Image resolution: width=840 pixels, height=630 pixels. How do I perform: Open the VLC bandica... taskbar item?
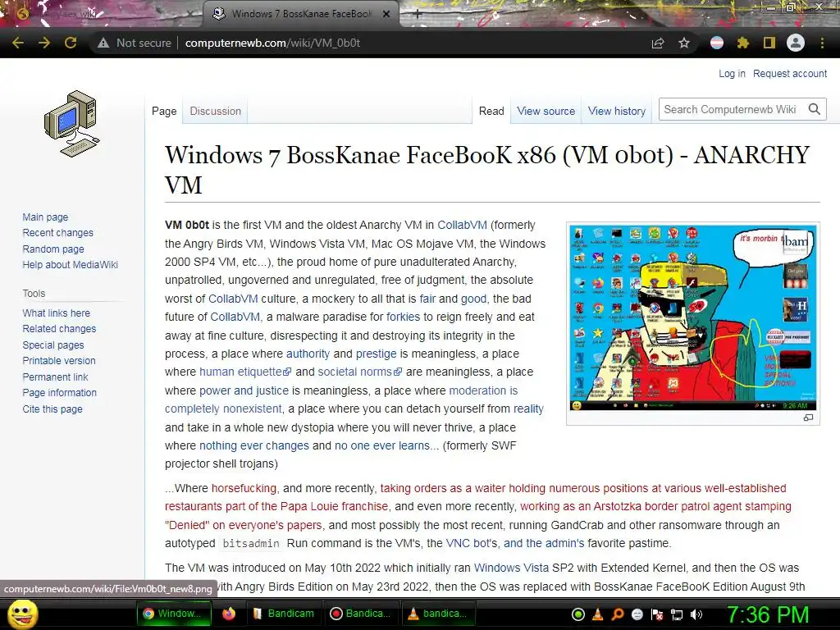[x=438, y=614]
